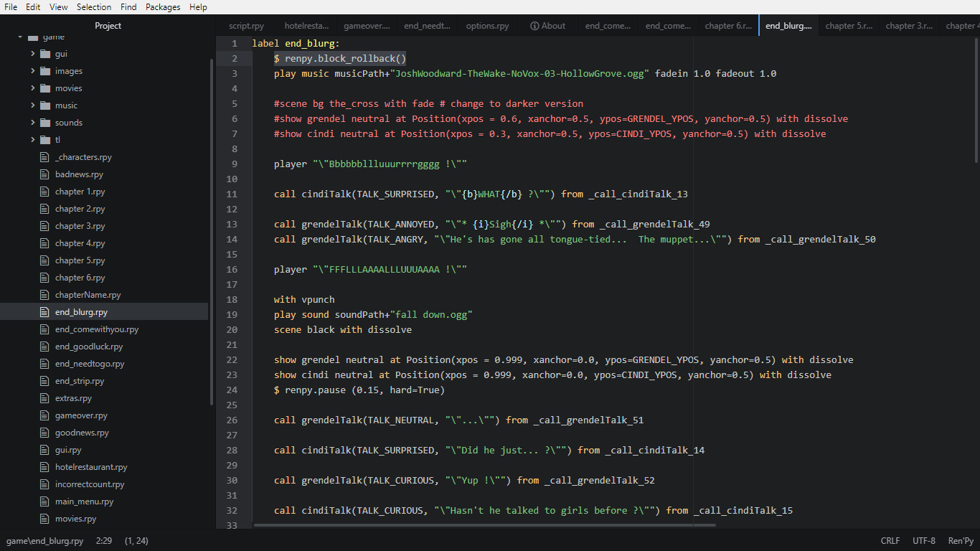Click the file icon next to chapter 1.rpy
Viewport: 980px width, 551px height.
[x=44, y=191]
